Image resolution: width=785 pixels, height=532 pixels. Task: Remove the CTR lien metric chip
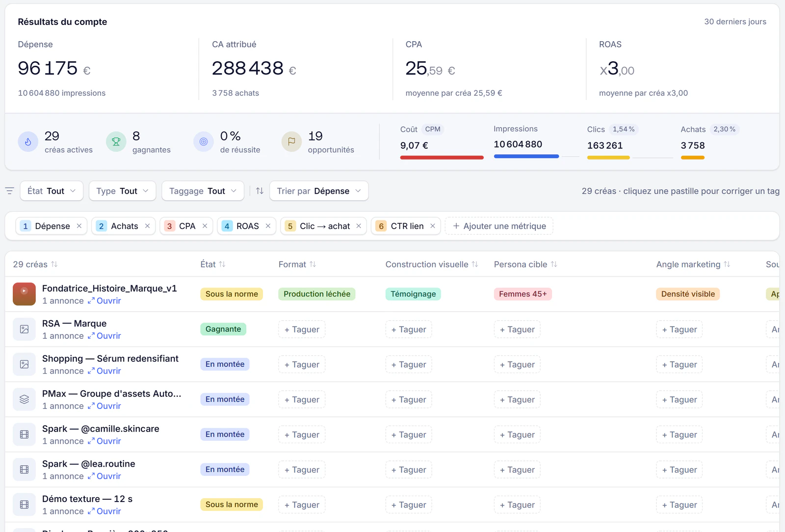[x=433, y=226]
